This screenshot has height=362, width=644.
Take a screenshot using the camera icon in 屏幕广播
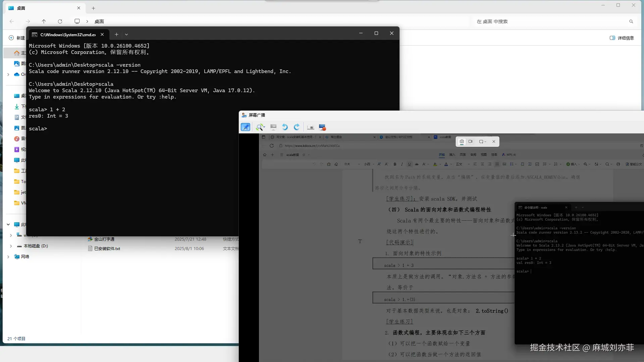pos(310,127)
